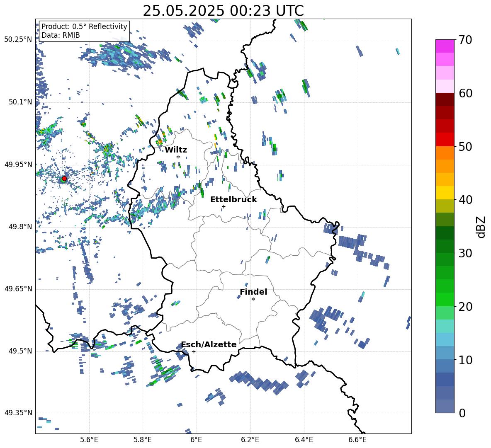Click the 49.35°N latitude label
Viewport: 491px width, 448px height.
[x=18, y=413]
